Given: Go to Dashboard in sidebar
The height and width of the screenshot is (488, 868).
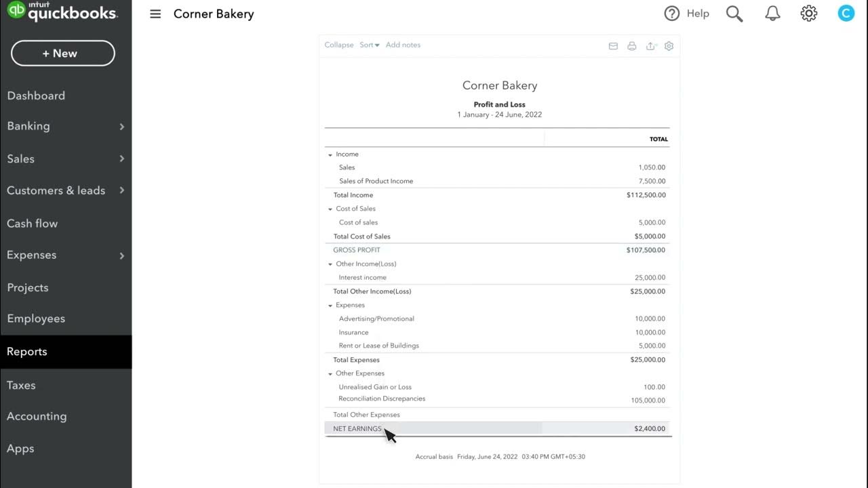Looking at the screenshot, I should [x=36, y=96].
